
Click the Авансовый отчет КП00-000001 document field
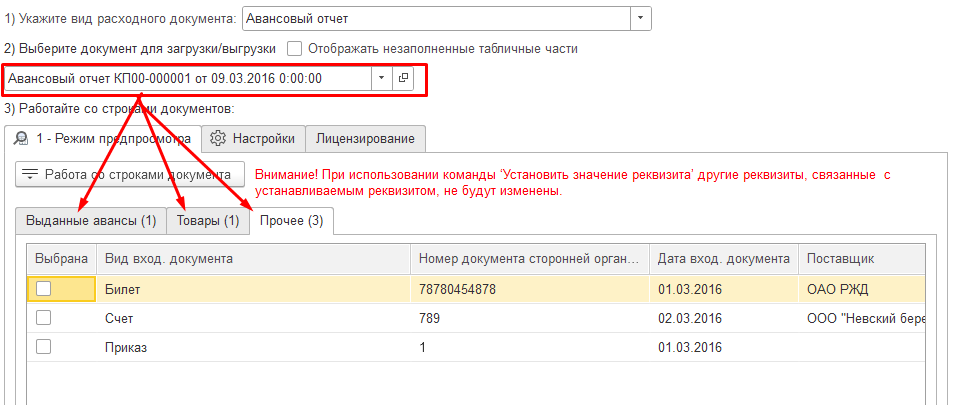[188, 78]
